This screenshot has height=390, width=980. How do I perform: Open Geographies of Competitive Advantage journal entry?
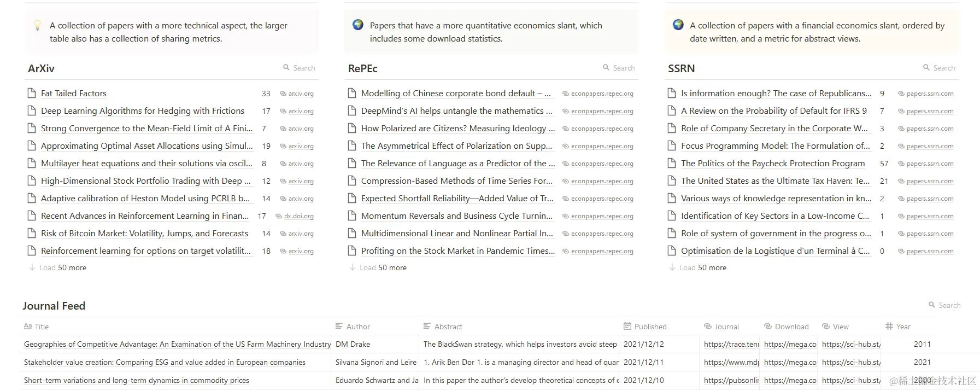(x=178, y=344)
